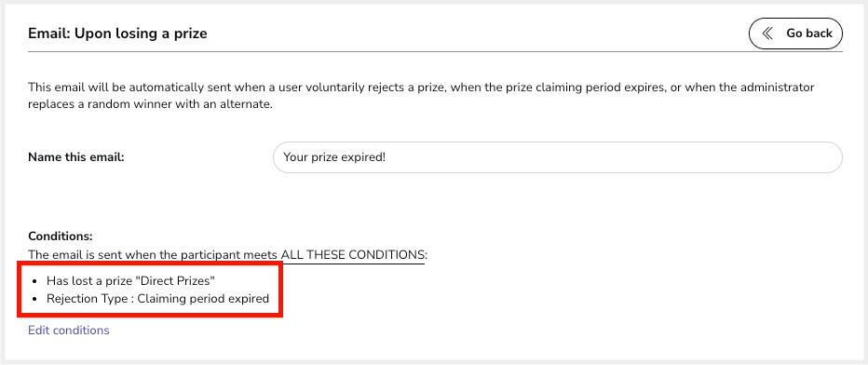Select the 'Rejection Type' condition line
Screen dimensions: 868x365
(x=157, y=299)
